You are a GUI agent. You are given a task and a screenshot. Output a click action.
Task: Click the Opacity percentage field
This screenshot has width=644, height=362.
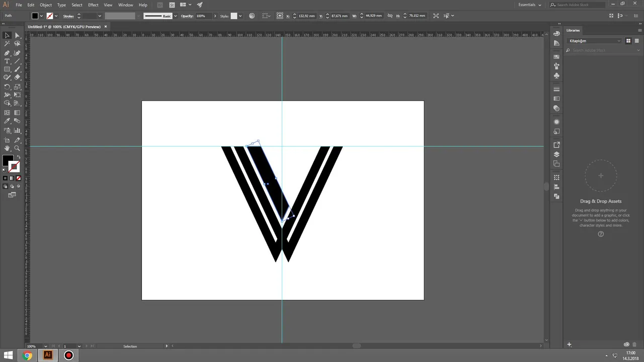203,16
